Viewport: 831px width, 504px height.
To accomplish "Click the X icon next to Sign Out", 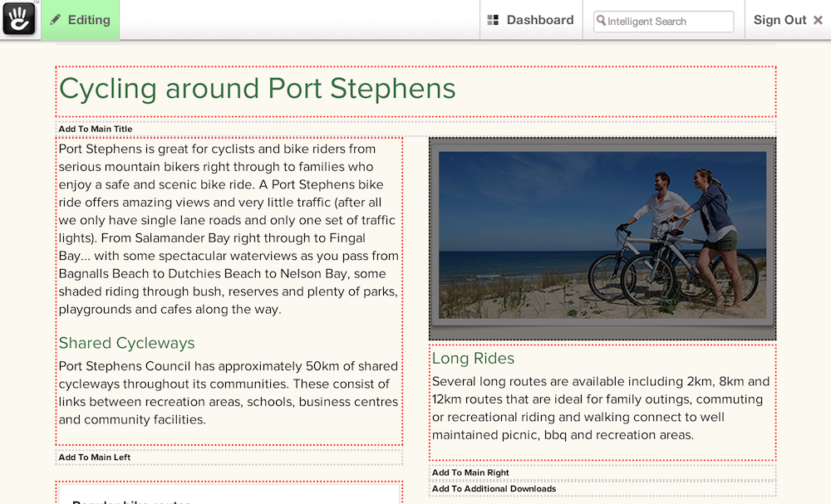I will [x=818, y=20].
